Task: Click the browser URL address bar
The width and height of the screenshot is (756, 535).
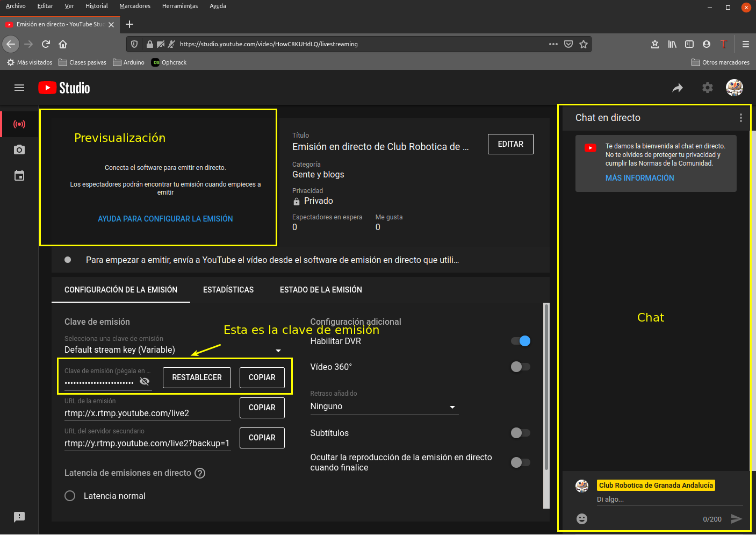Action: point(360,44)
